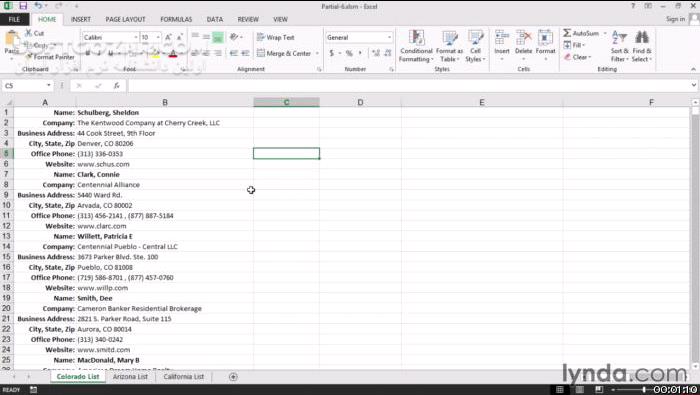Open Sort & Filter menu
Viewport: 700px width, 395px height.
(619, 46)
